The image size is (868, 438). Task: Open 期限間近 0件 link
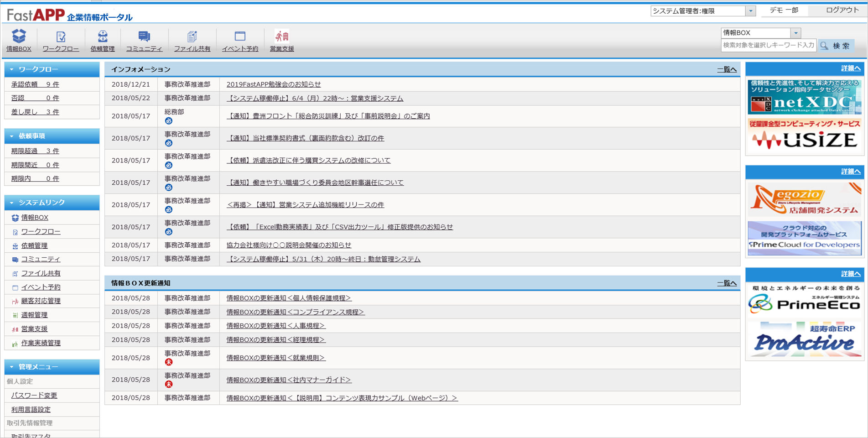tap(35, 165)
